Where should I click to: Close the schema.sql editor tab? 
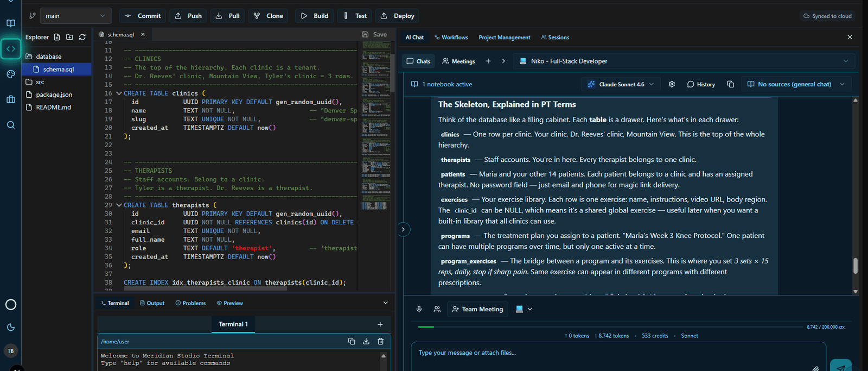(143, 34)
